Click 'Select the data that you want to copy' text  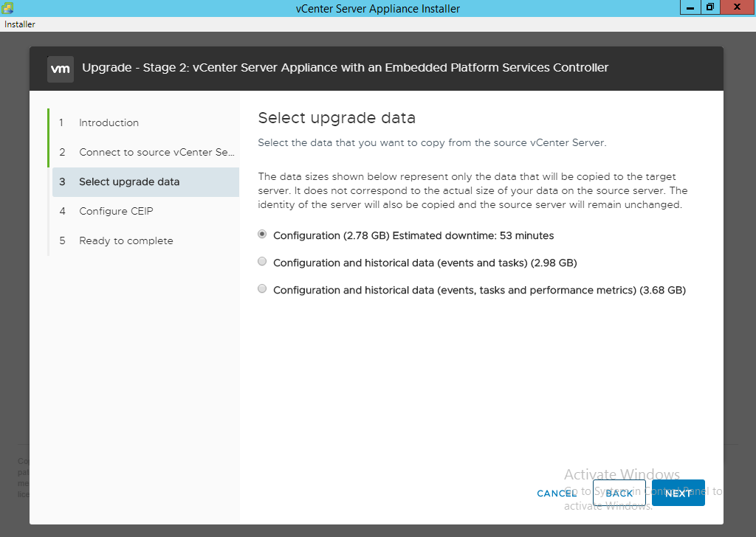click(x=432, y=142)
